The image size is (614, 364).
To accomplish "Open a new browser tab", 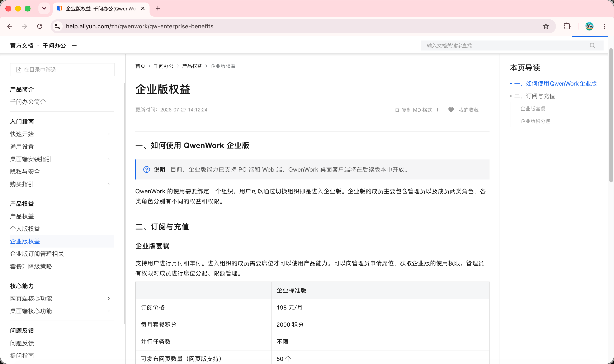I will [158, 9].
